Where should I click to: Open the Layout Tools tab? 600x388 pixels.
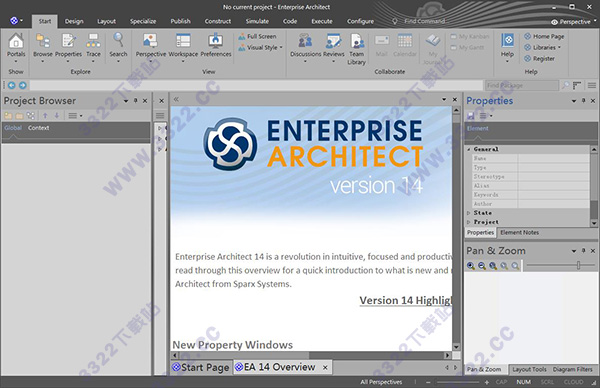529,370
